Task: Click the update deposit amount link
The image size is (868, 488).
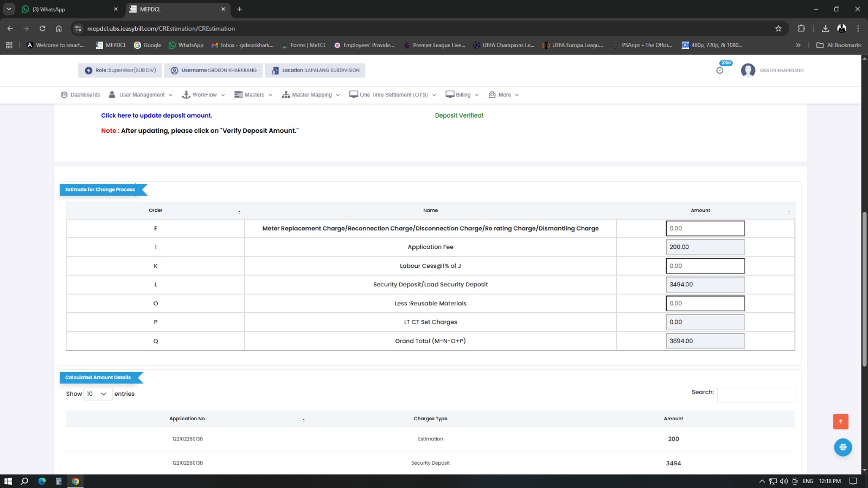Action: point(156,115)
